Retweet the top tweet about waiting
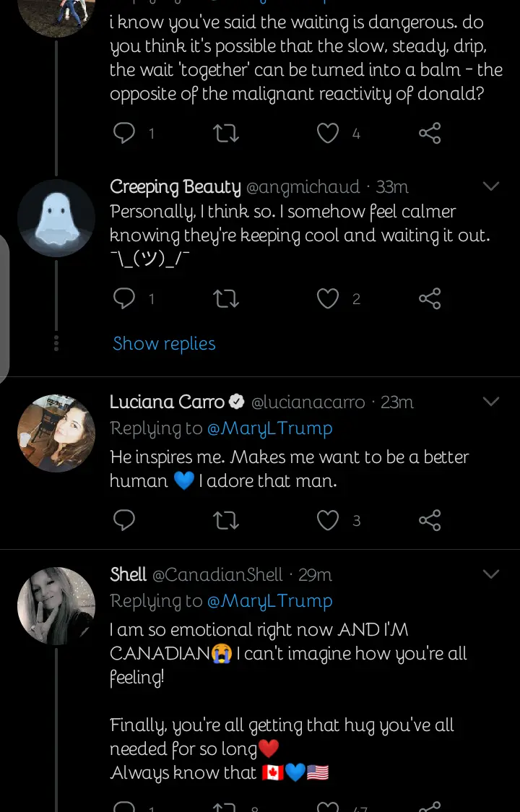This screenshot has width=520, height=812. click(226, 133)
